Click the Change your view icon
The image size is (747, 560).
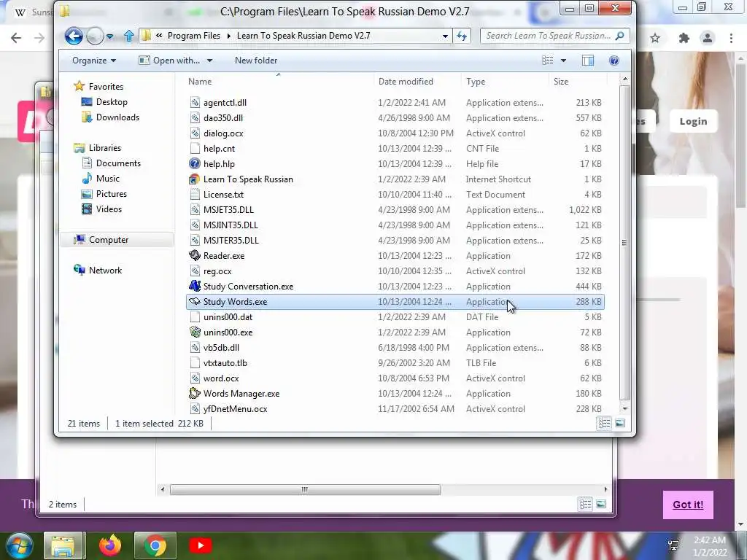tap(548, 61)
